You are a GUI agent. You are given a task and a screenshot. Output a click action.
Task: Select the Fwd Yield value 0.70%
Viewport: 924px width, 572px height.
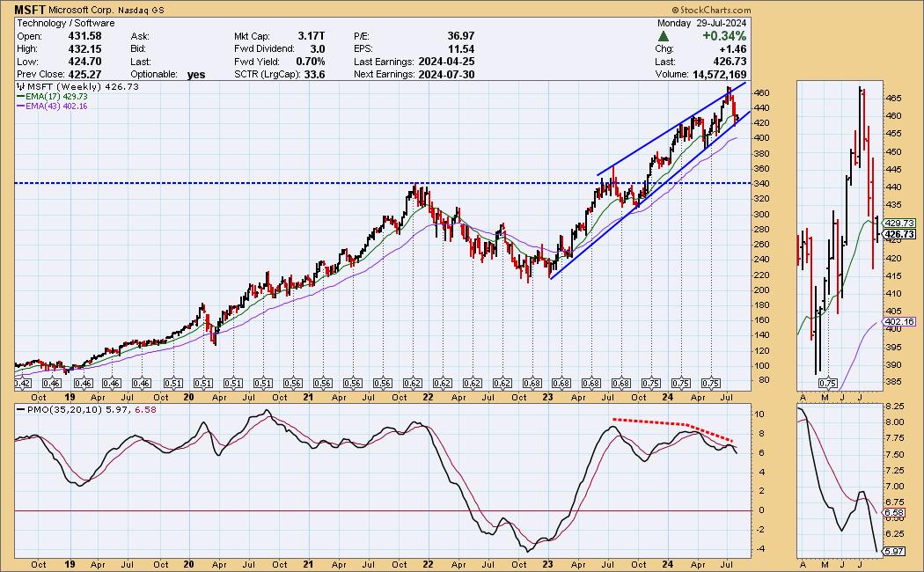311,62
